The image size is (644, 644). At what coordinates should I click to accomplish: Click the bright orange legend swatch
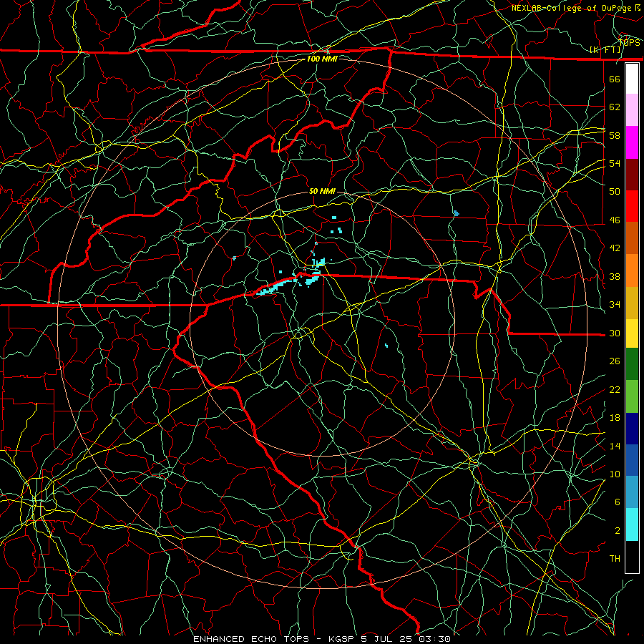coord(632,270)
